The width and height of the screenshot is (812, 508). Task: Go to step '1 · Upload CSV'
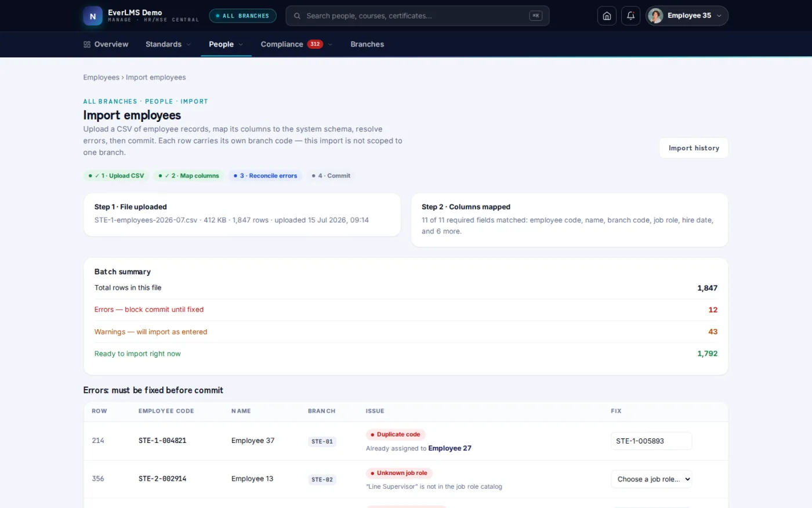116,175
